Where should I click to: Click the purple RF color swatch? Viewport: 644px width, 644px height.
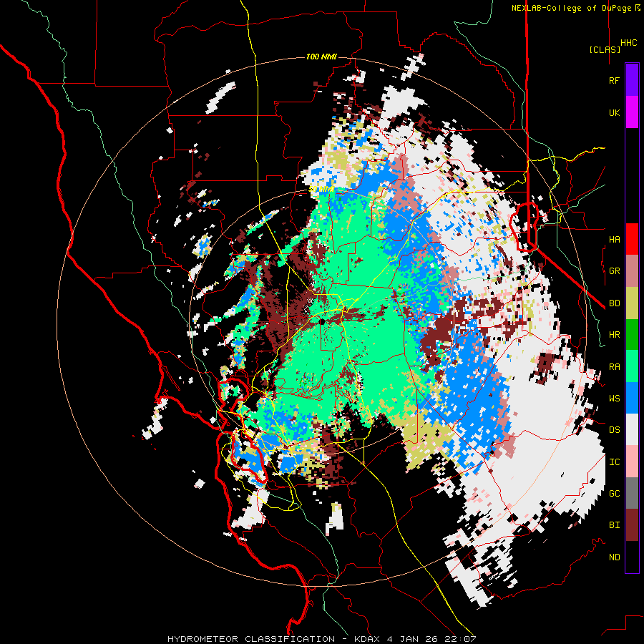click(x=632, y=80)
